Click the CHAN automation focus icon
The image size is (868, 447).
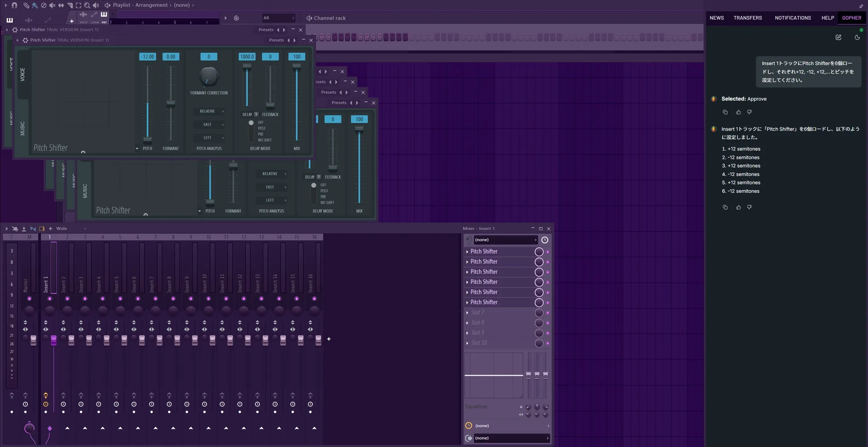pos(94,15)
